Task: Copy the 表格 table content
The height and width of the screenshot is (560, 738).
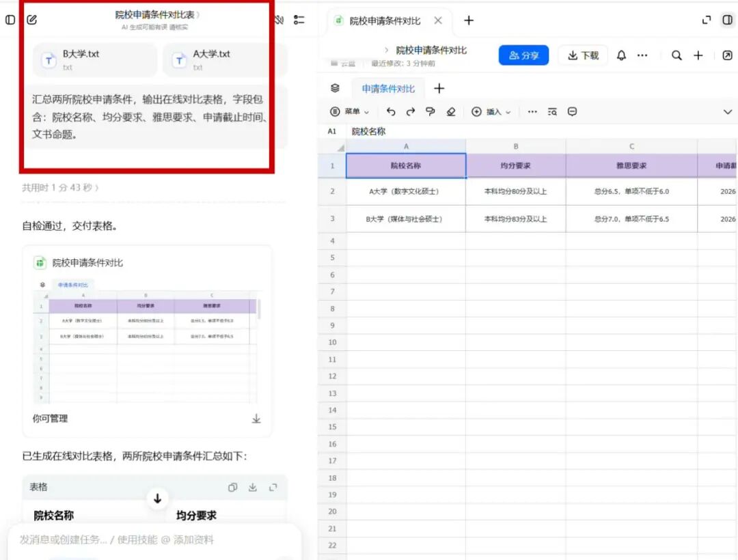Action: coord(232,487)
